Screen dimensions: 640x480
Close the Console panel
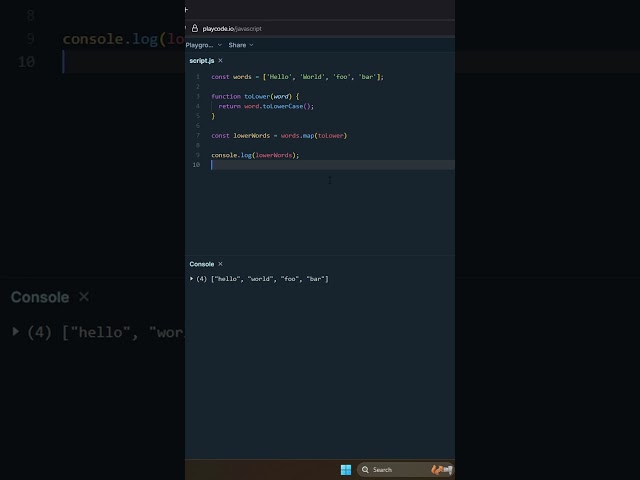coord(220,264)
